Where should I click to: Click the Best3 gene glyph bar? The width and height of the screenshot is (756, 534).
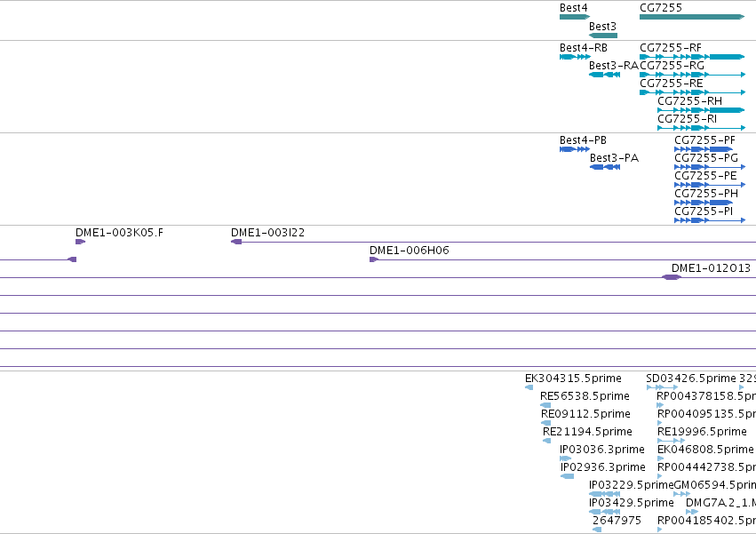click(603, 36)
